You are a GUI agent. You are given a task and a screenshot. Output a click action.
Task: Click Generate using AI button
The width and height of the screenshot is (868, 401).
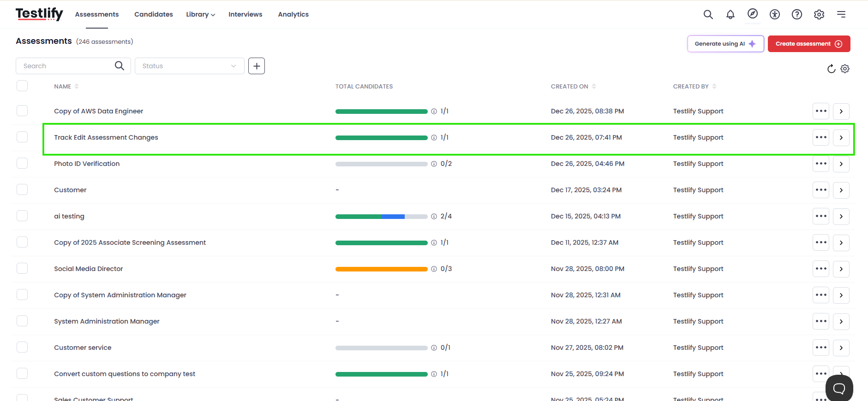(x=725, y=44)
